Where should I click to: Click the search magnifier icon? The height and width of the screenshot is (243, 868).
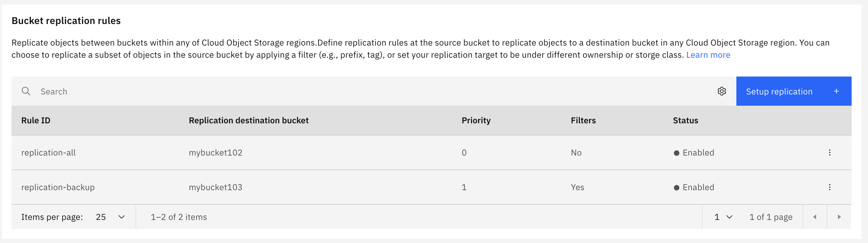coord(26,91)
